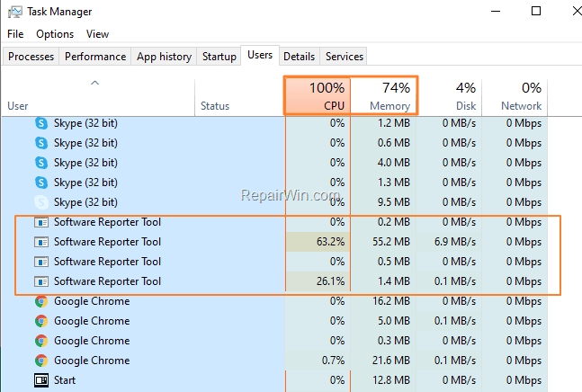Click Chrome icon in 16.2 MB row
The height and width of the screenshot is (392, 582).
pyautogui.click(x=41, y=301)
